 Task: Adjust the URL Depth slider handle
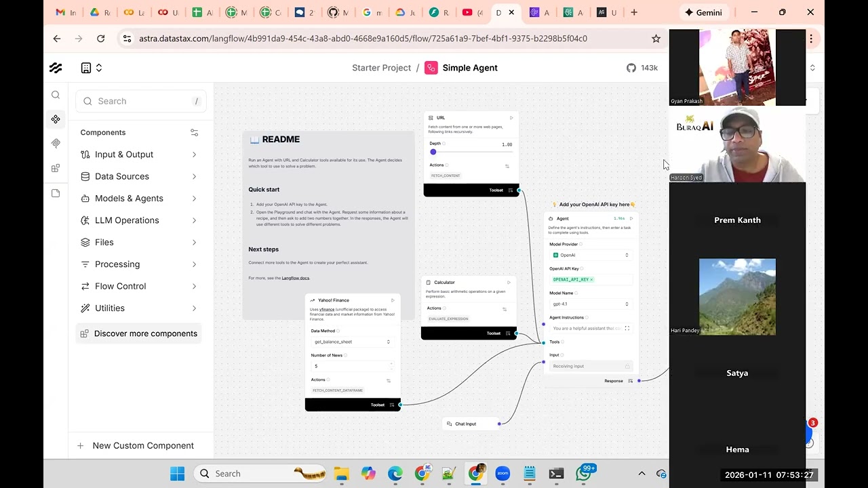433,152
